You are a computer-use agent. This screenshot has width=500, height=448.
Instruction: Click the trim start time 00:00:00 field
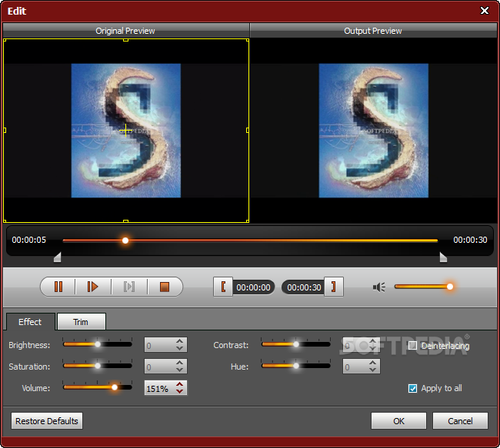(254, 287)
